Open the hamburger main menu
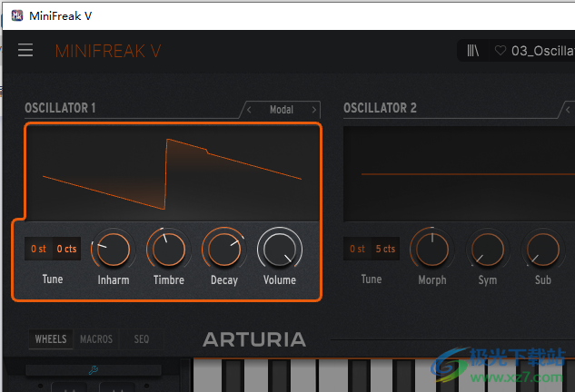This screenshot has width=575, height=392. 25,50
